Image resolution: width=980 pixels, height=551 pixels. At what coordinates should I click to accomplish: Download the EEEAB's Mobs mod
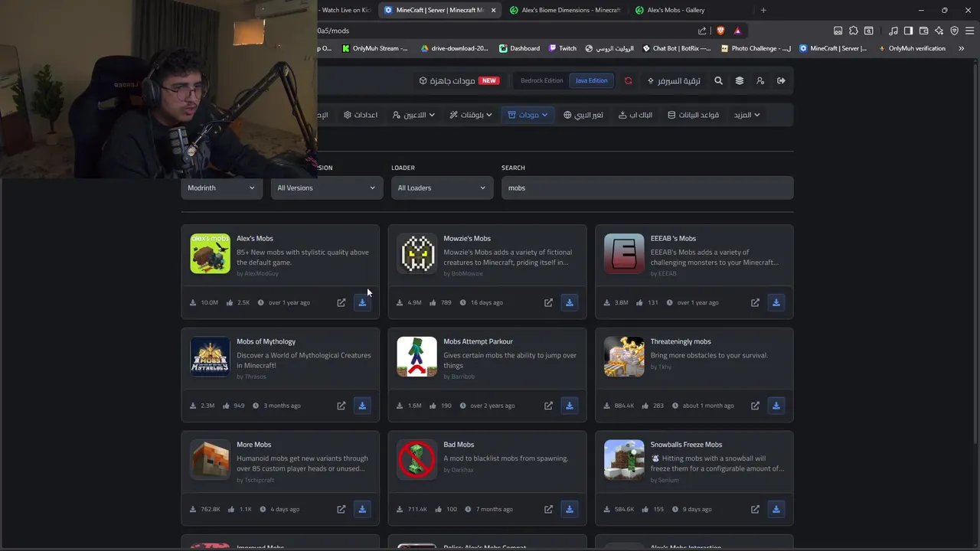pyautogui.click(x=776, y=302)
